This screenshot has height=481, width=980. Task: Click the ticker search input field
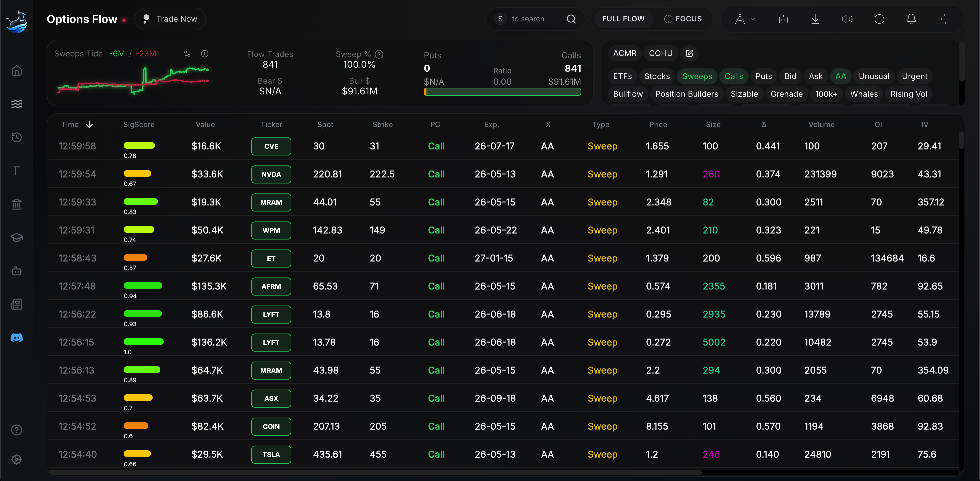click(x=535, y=19)
